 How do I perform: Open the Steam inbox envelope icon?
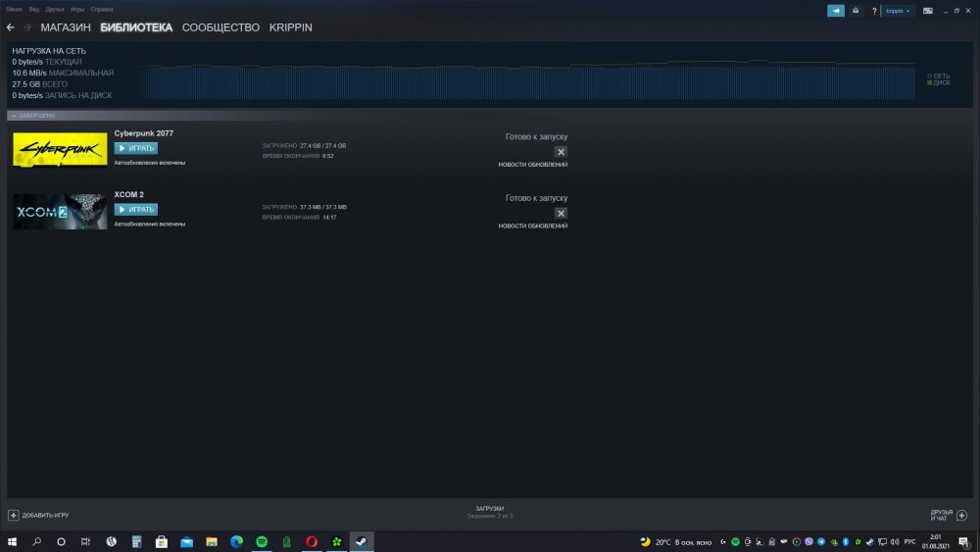[857, 11]
